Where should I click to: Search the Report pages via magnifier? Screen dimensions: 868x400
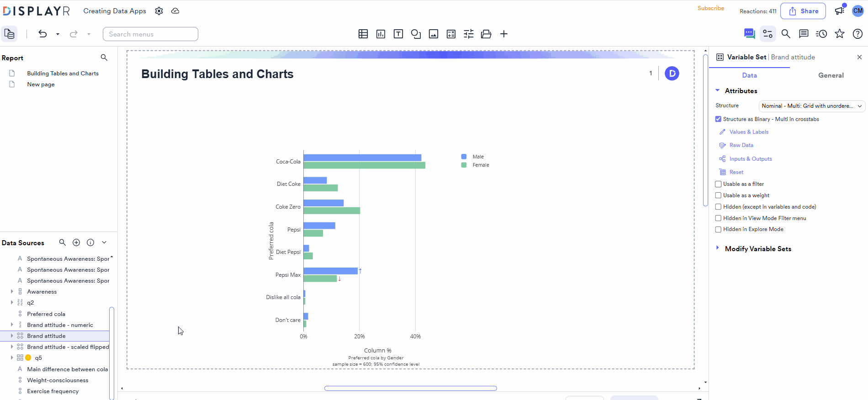(x=104, y=58)
